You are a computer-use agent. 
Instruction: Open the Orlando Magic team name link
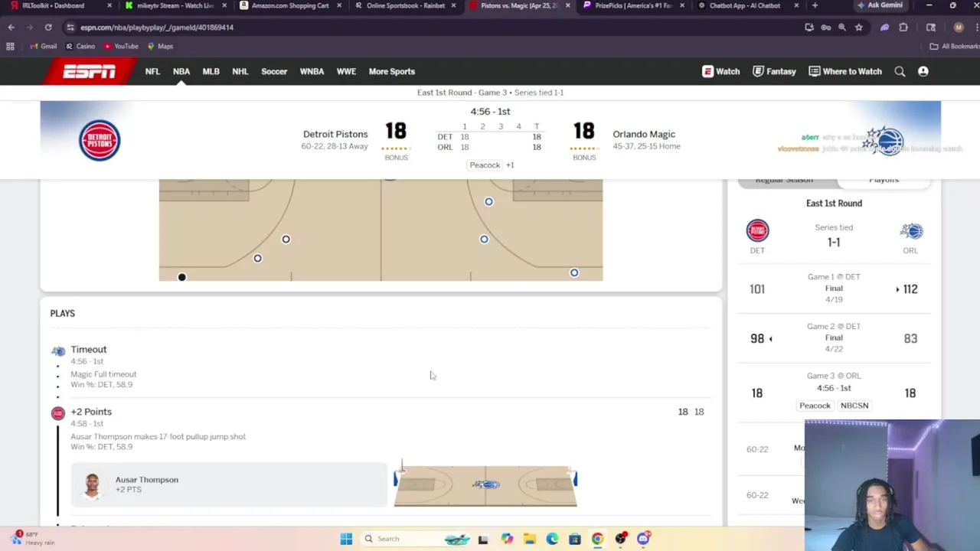tap(644, 135)
